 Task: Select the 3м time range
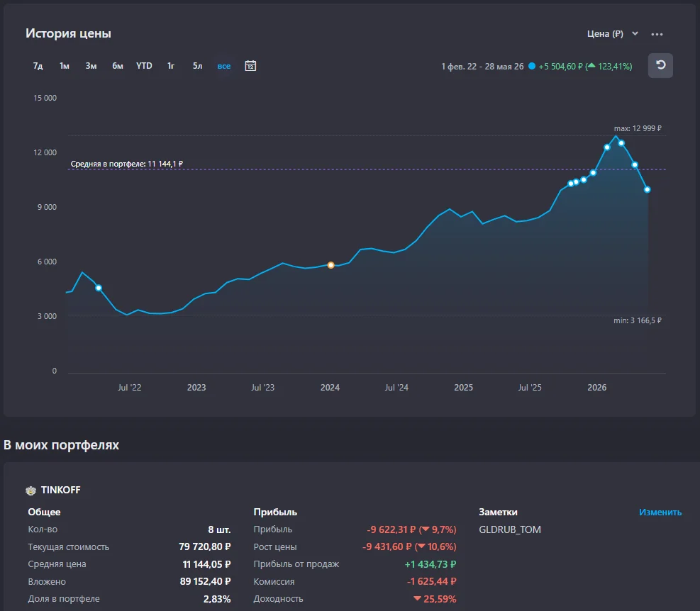(x=91, y=66)
